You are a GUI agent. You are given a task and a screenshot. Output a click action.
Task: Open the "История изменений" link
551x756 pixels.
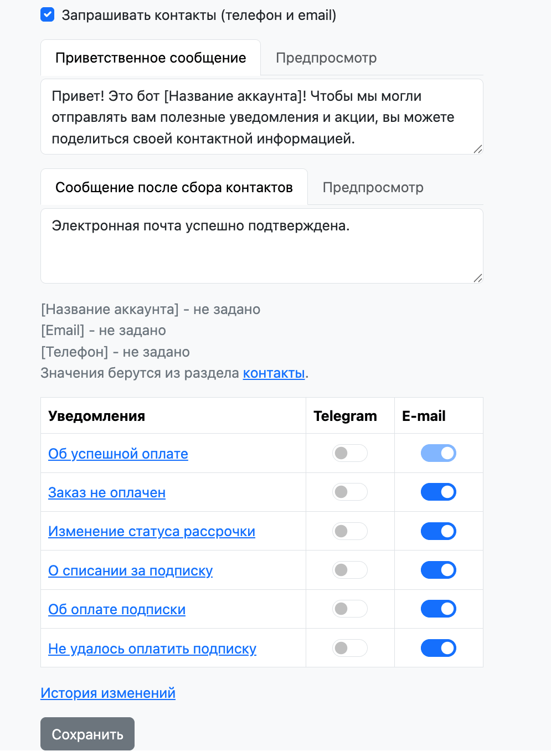(x=108, y=693)
